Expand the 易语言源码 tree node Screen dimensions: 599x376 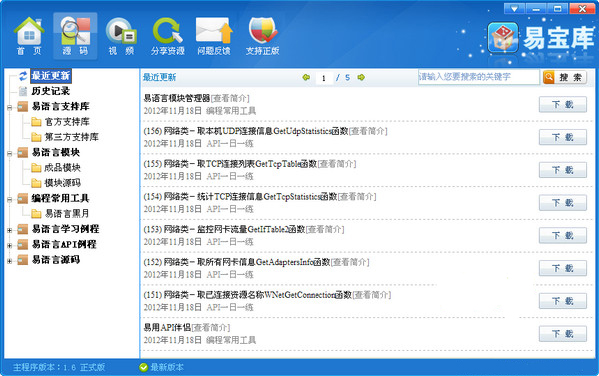point(10,261)
